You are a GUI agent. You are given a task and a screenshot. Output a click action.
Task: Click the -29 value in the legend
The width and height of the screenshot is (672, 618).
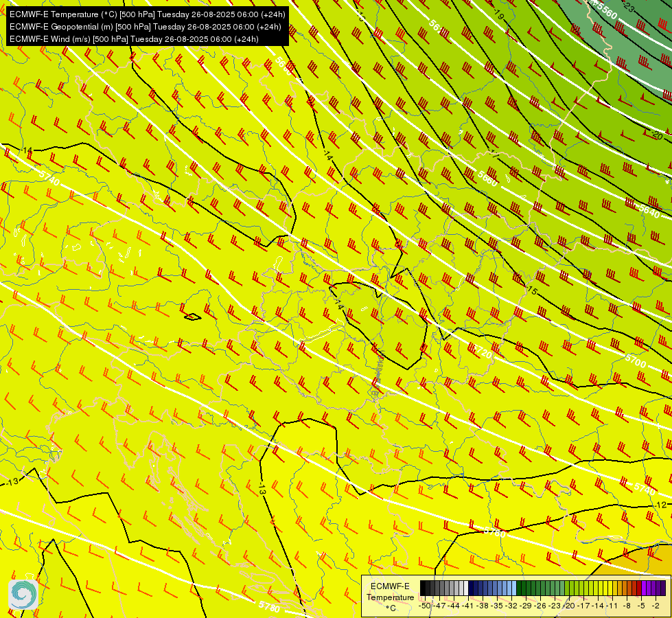coord(526,606)
